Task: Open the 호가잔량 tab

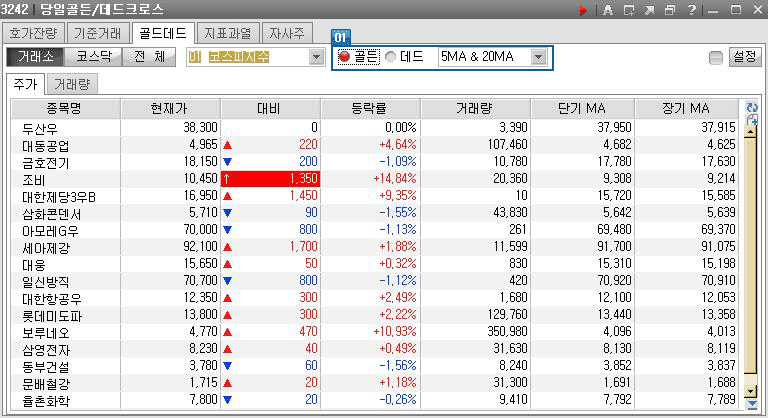Action: click(x=34, y=32)
